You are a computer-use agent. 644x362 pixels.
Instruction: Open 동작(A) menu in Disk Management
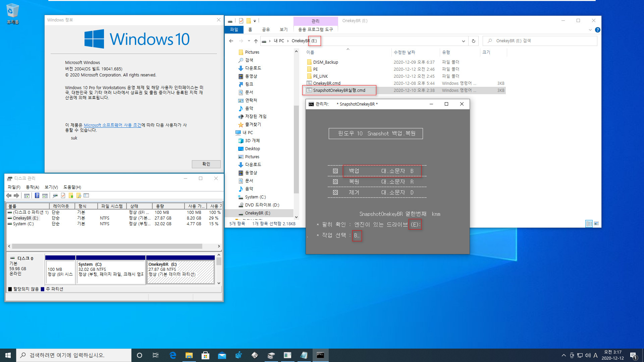[x=33, y=187]
